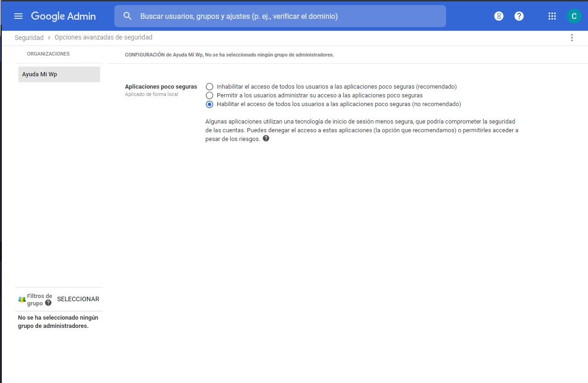Open the Help icon in the top bar
Screen dimensions: 588x383
tap(519, 16)
